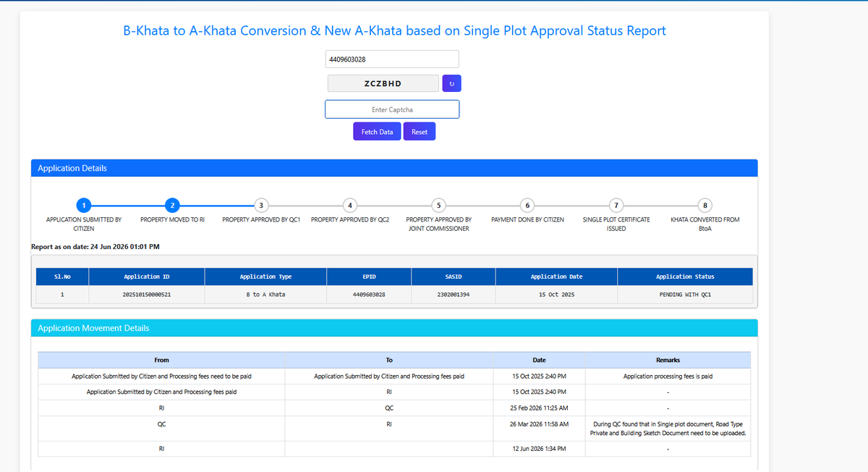Click 'PROPERTY APPROVED BY QC1' step label
This screenshot has width=868, height=472.
coord(261,219)
